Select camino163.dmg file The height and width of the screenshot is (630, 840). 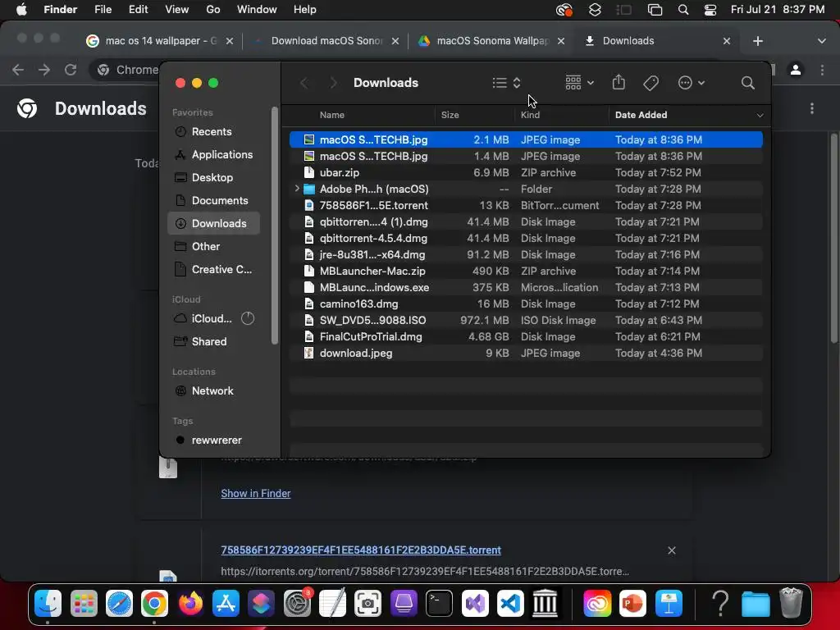point(526,304)
